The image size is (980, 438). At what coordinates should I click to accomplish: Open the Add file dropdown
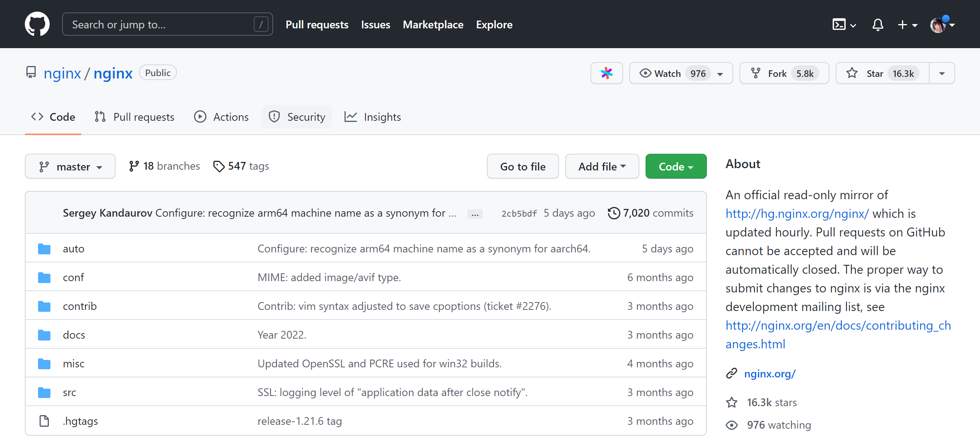coord(602,166)
